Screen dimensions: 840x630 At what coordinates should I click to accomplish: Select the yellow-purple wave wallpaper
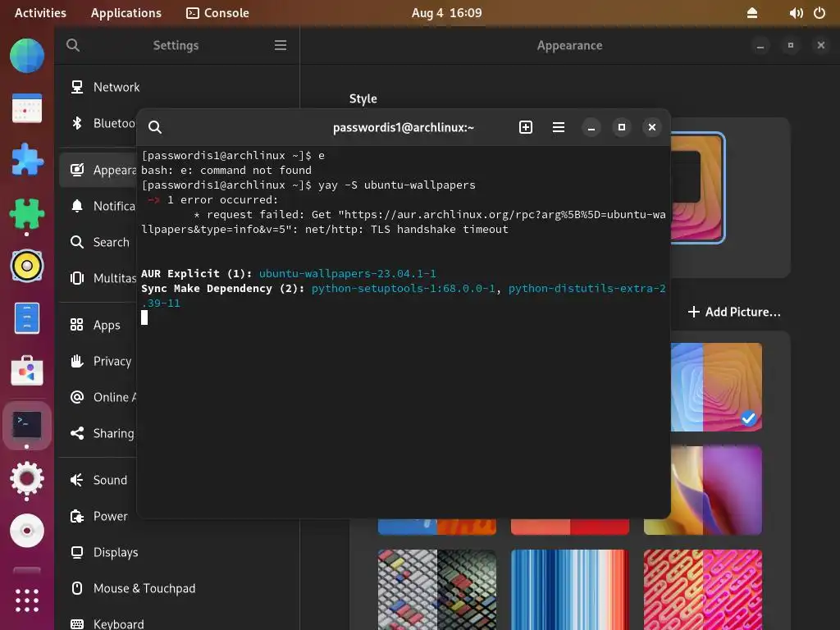pyautogui.click(x=715, y=490)
